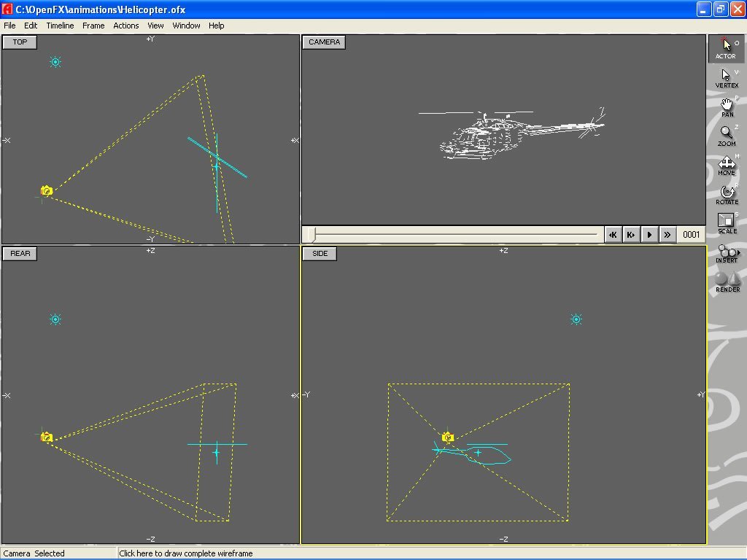Click the frame number field 0001

[692, 234]
